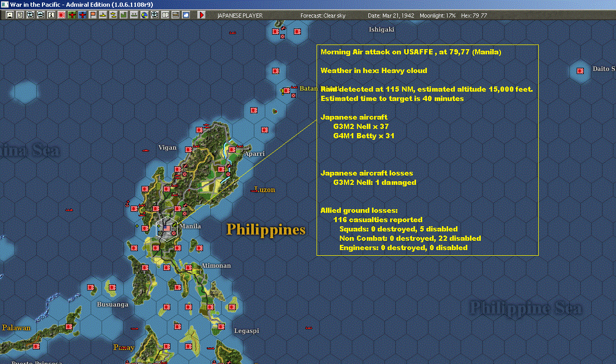Select the red plane on green toolbar icon
This screenshot has height=364, width=616.
[72, 15]
